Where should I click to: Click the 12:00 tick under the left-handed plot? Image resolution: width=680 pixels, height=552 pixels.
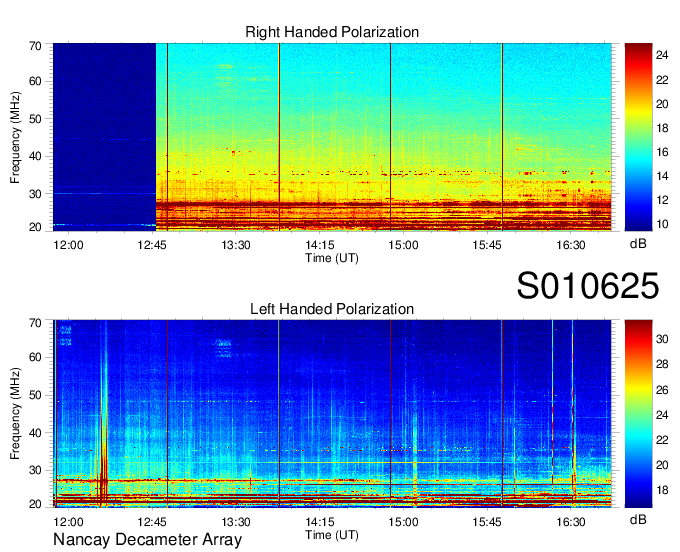point(68,522)
